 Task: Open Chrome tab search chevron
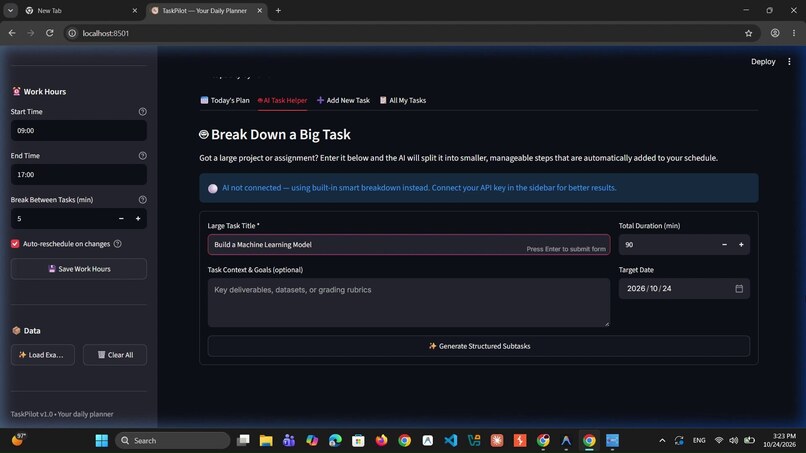pos(10,10)
